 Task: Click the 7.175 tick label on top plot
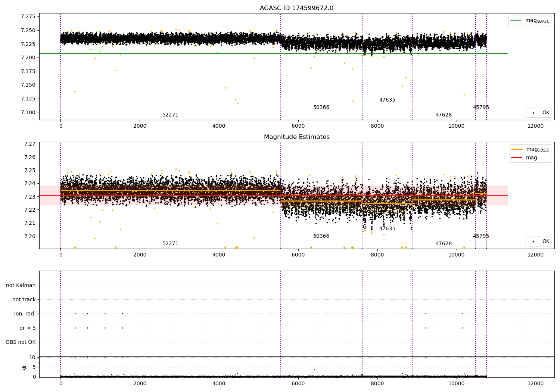pos(28,71)
